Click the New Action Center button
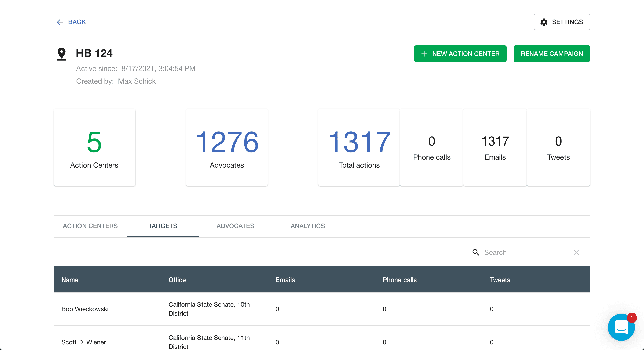 tap(460, 54)
